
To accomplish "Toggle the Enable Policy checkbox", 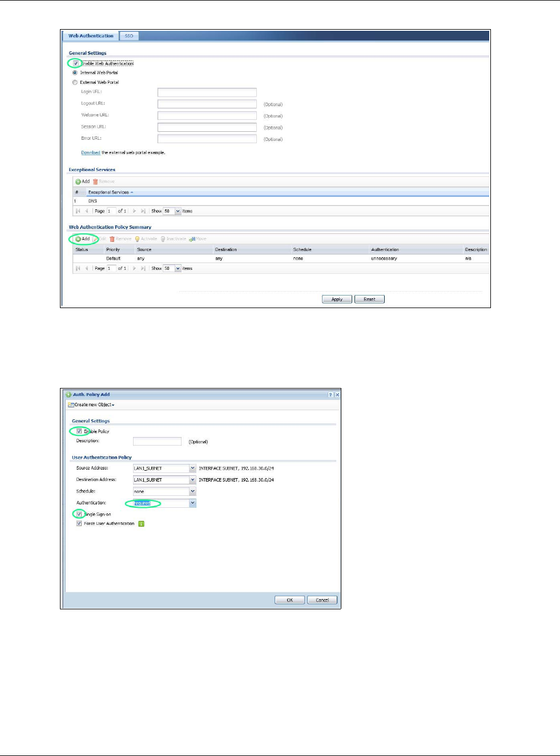I will click(79, 431).
